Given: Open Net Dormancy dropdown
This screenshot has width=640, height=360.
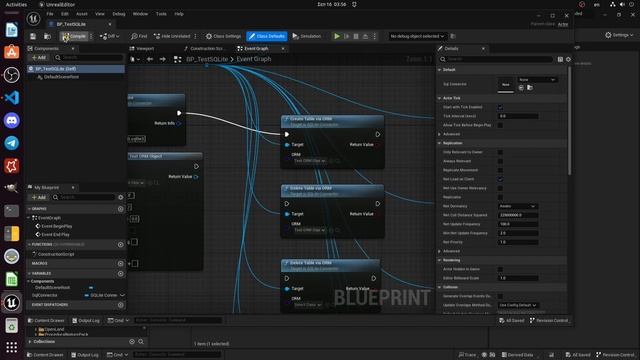Looking at the screenshot, I should pyautogui.click(x=517, y=207).
